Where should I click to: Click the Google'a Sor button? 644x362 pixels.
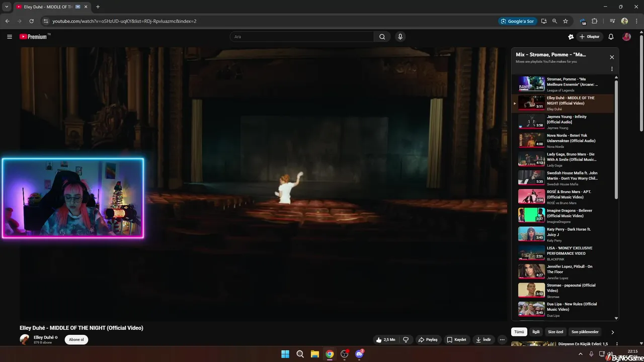517,21
